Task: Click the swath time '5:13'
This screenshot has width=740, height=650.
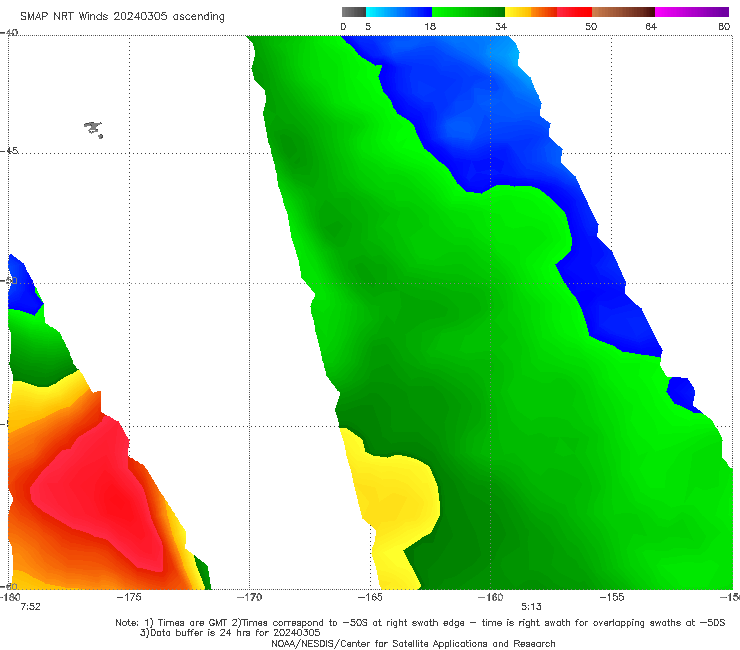Action: (531, 607)
